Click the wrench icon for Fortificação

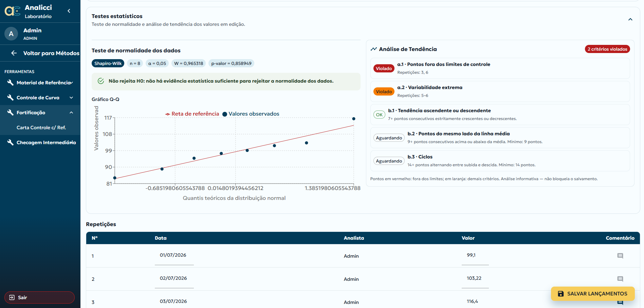[11, 113]
